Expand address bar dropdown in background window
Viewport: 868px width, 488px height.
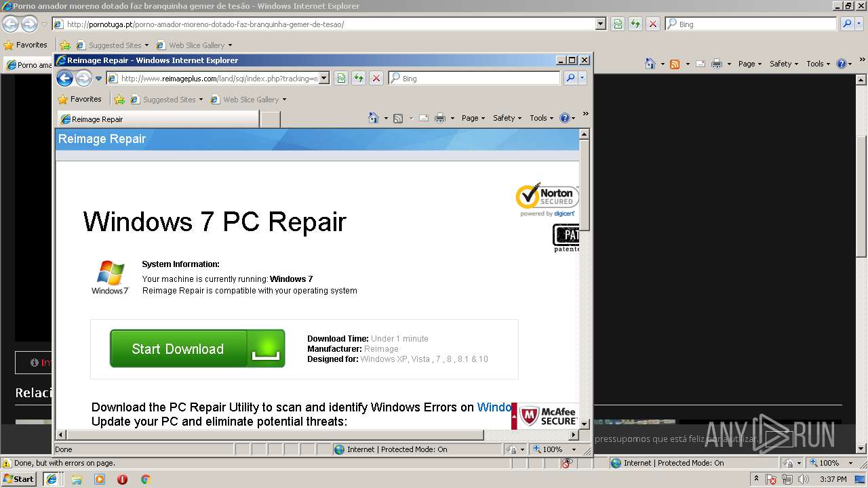601,24
